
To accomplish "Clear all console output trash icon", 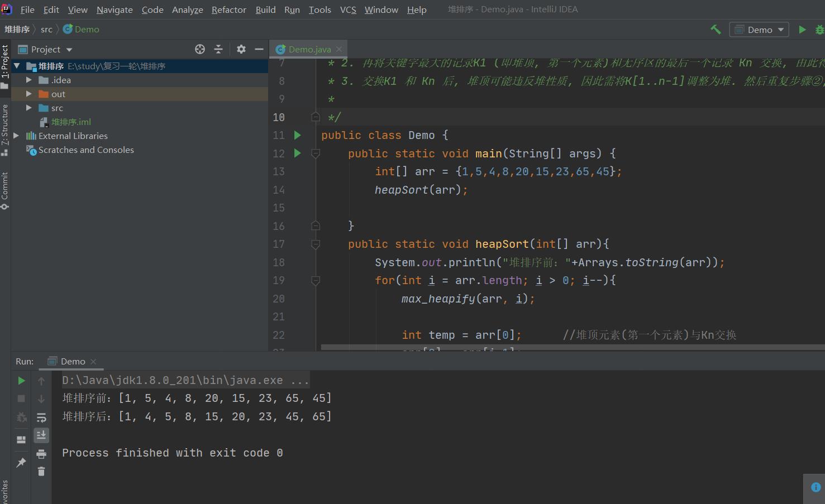I will (41, 472).
